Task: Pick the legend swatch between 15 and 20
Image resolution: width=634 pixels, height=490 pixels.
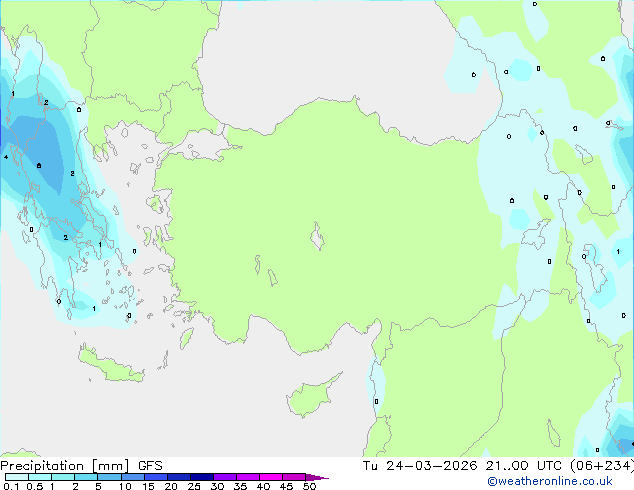Action: coord(155,477)
